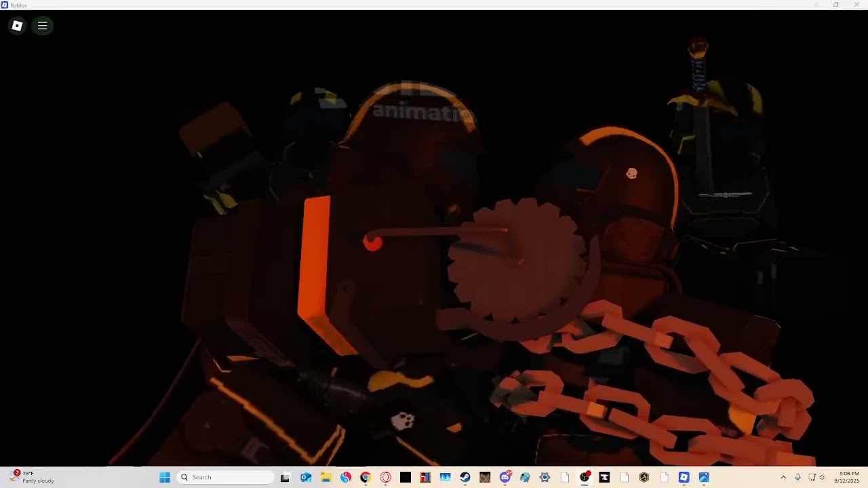Open Google Chrome from the taskbar
The height and width of the screenshot is (488, 868).
(366, 477)
